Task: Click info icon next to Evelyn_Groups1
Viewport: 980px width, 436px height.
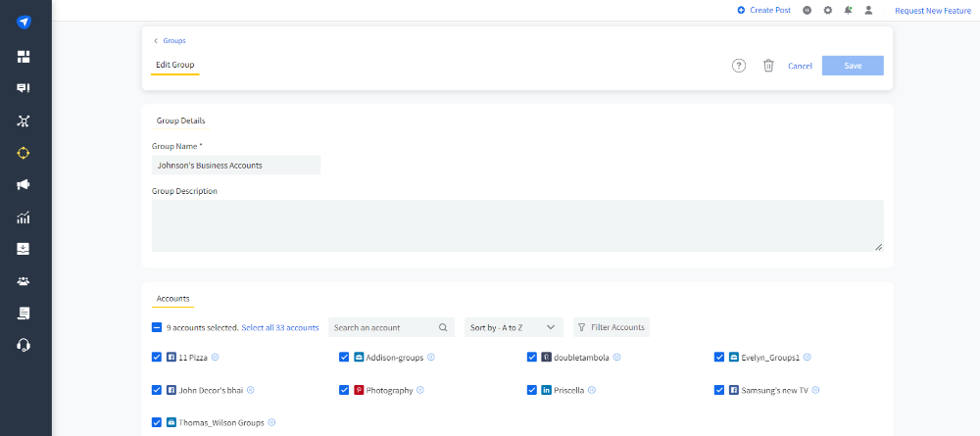Action: 808,358
